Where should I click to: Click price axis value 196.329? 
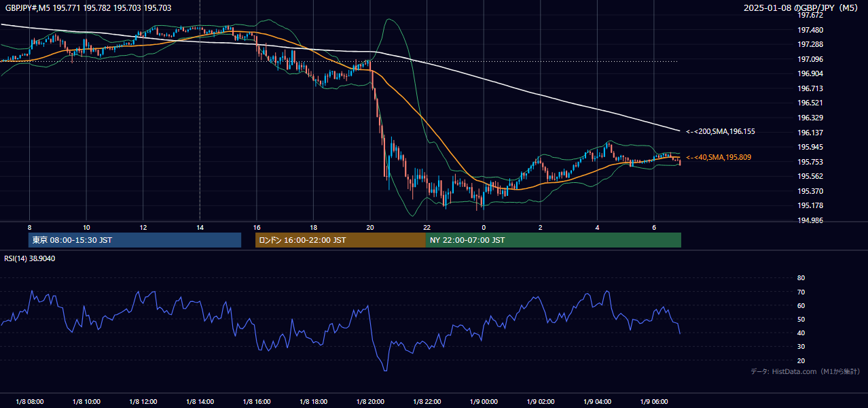(x=810, y=118)
